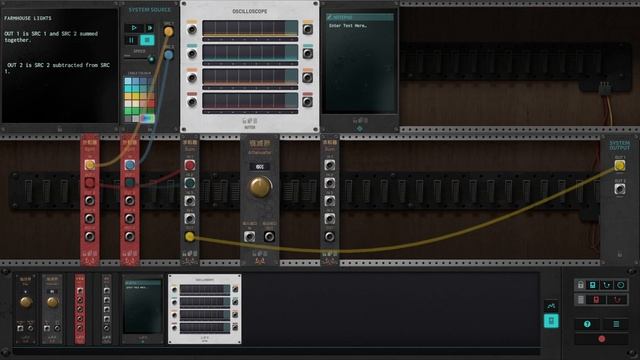This screenshot has height=360, width=640.
Task: Click the yellow output jack of the Sum module
Action: [189, 237]
